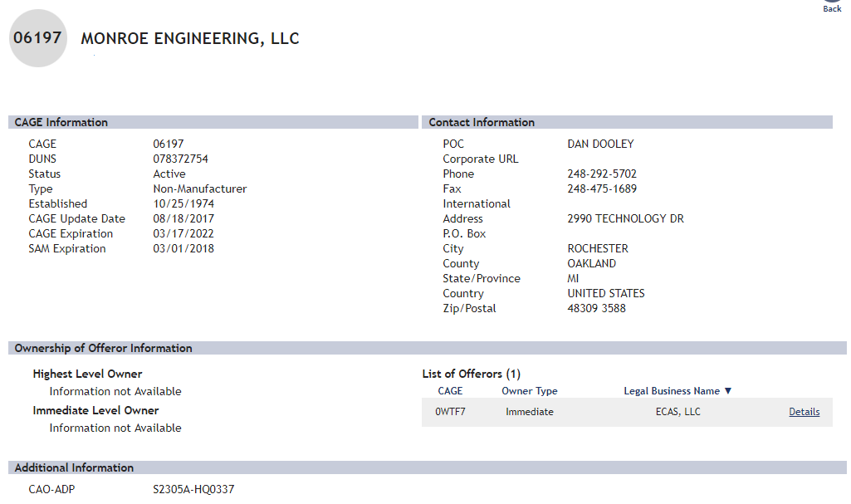The height and width of the screenshot is (504, 851).
Task: Click the CAGE column header in offerors list
Action: (450, 391)
